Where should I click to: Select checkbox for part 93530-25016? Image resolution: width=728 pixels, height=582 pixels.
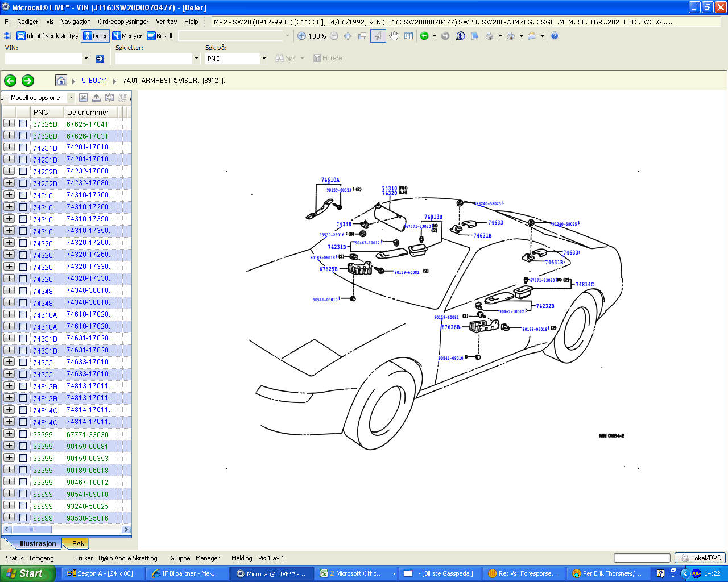(23, 518)
